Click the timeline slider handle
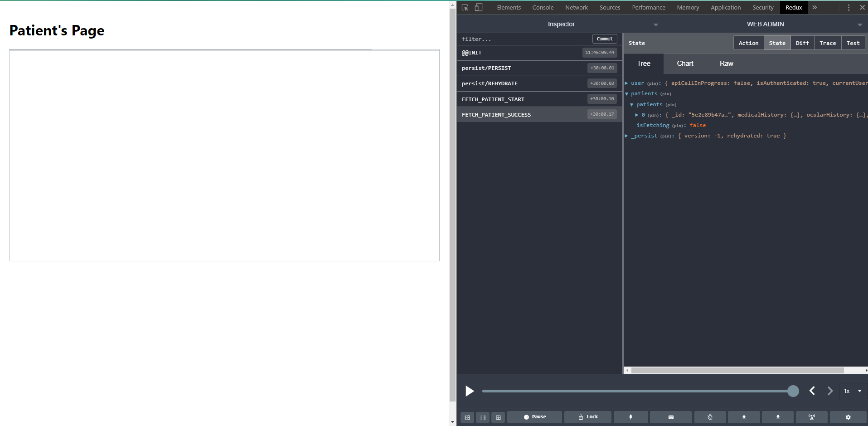 pos(793,391)
